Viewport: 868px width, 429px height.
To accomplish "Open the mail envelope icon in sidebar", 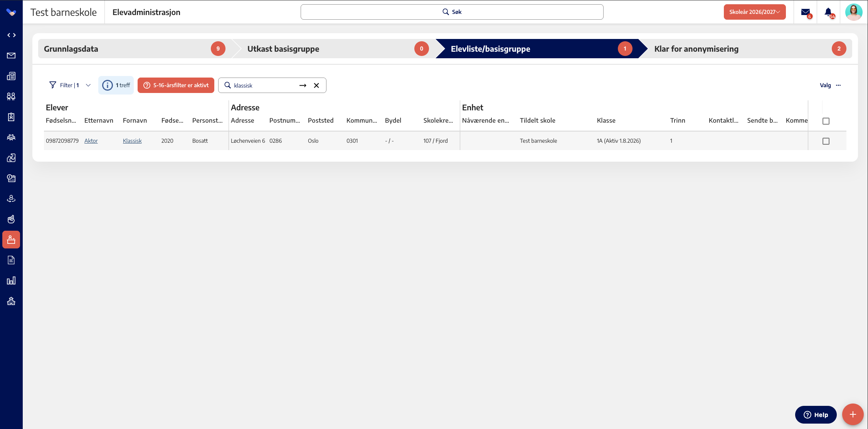I will (x=11, y=56).
